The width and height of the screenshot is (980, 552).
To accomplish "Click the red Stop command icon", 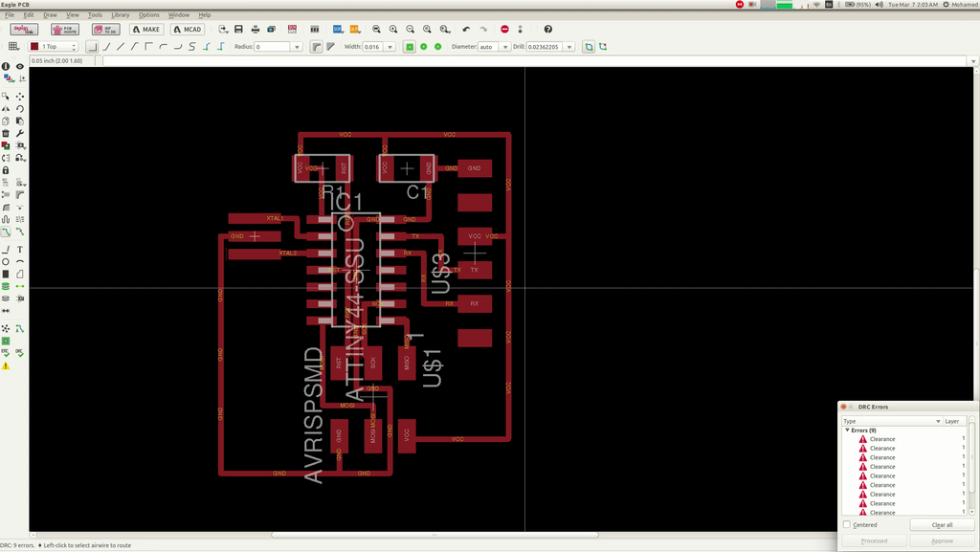I will 504,30.
